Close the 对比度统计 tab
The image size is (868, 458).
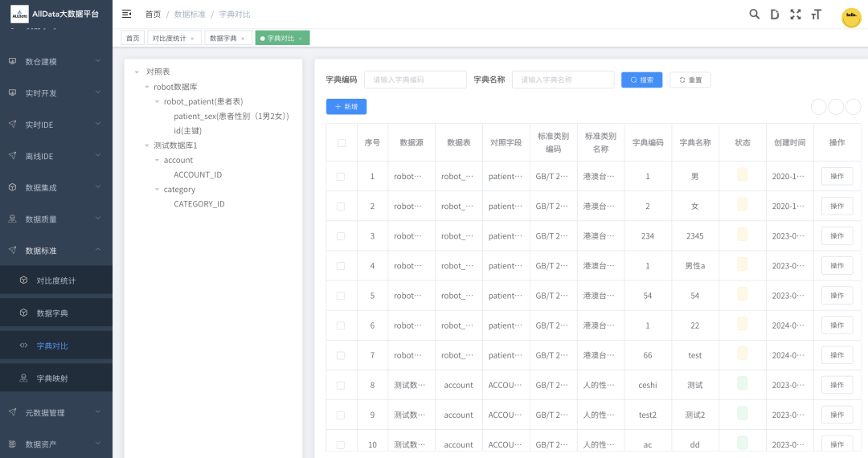(192, 39)
